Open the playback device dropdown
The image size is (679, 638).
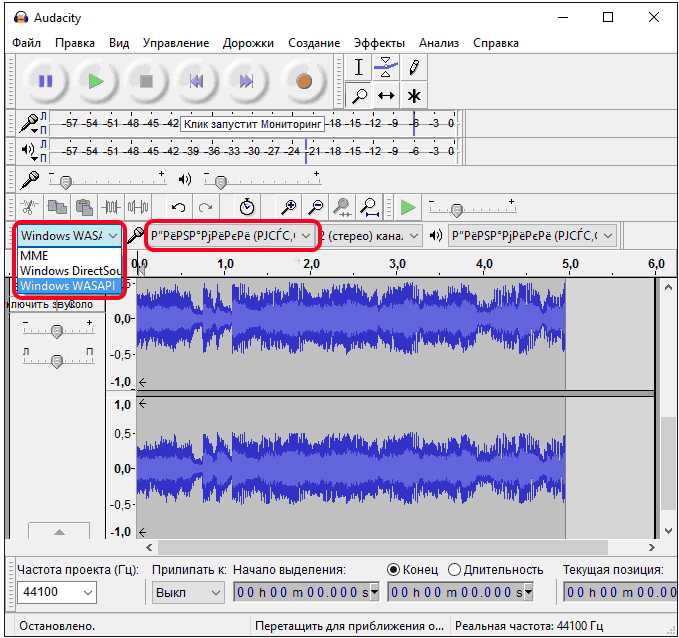[x=532, y=236]
